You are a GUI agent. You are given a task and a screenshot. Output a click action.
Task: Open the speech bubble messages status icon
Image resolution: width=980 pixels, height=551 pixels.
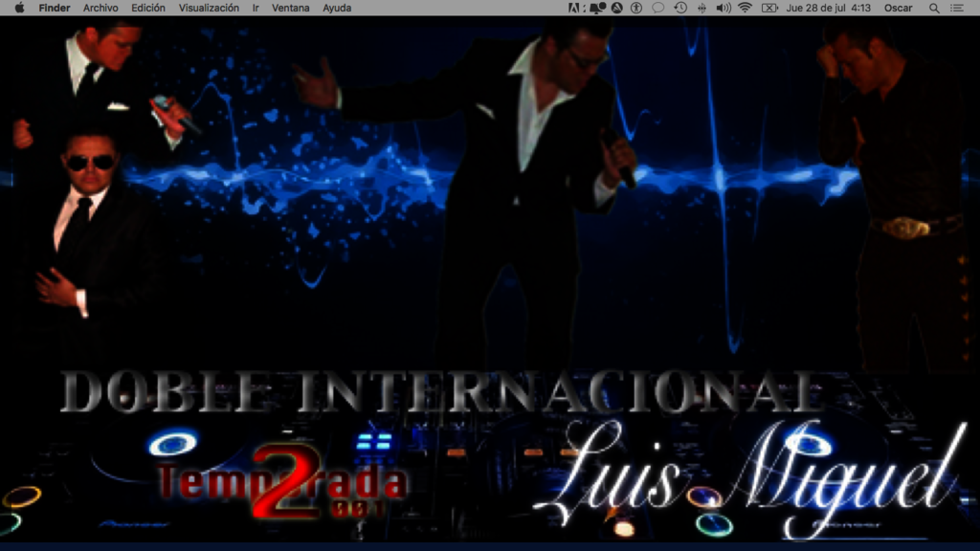click(x=657, y=8)
